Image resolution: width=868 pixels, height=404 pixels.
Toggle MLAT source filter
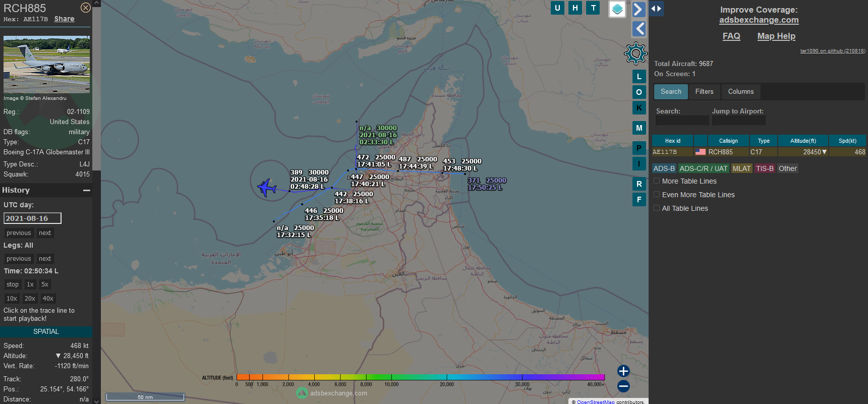741,168
